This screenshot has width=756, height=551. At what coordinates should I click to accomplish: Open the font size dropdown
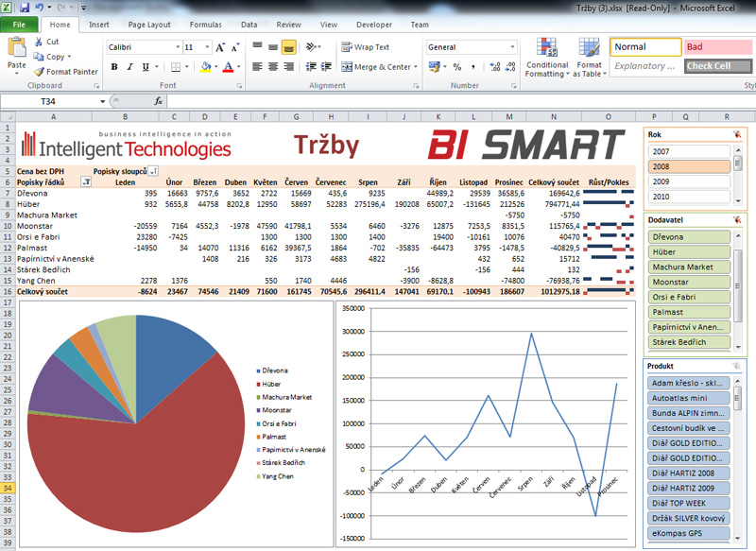click(207, 47)
